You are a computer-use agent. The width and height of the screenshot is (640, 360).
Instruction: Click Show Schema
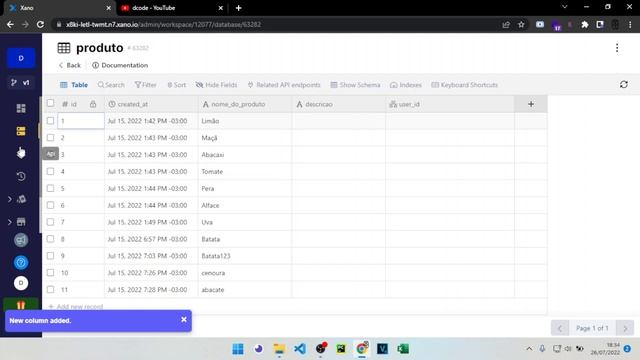point(355,85)
